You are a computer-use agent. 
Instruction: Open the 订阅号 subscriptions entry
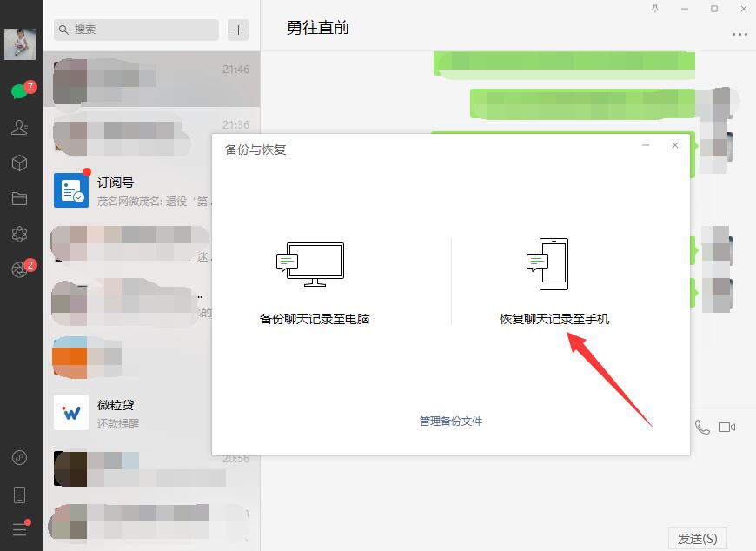(130, 189)
